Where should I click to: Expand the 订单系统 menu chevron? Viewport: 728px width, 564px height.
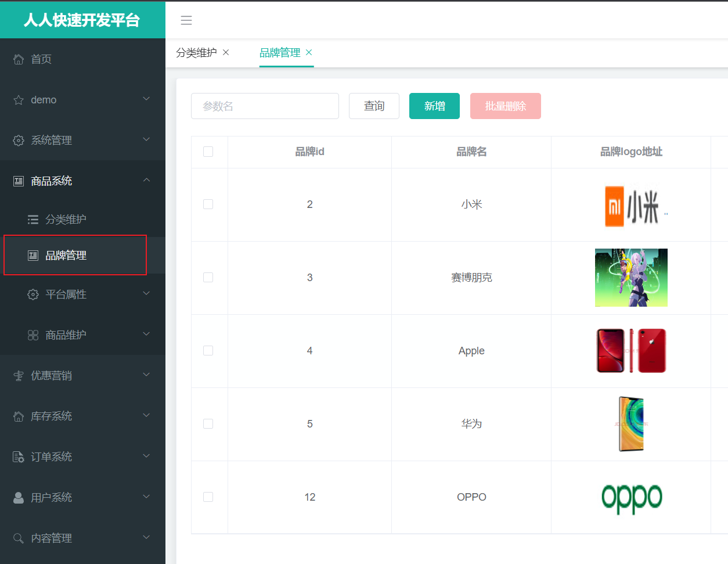point(146,456)
